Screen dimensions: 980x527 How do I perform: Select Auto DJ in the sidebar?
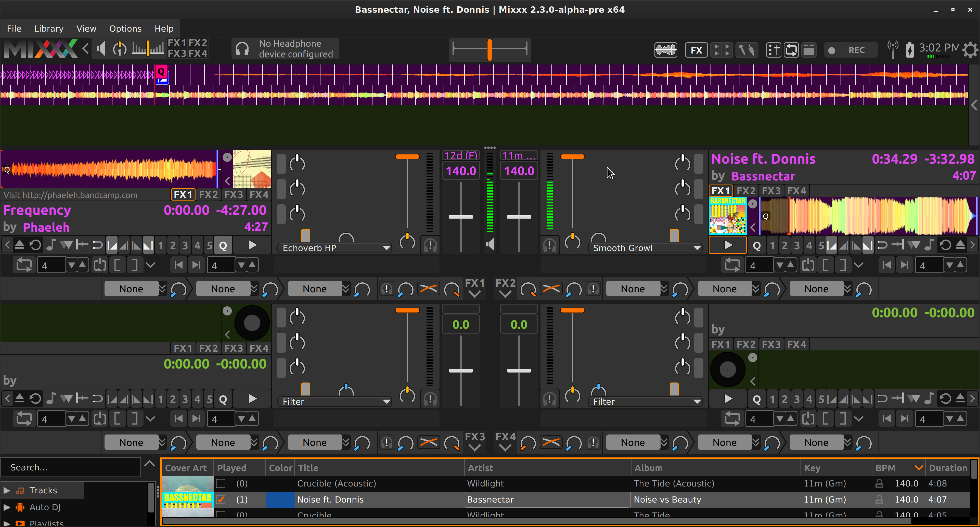(45, 507)
